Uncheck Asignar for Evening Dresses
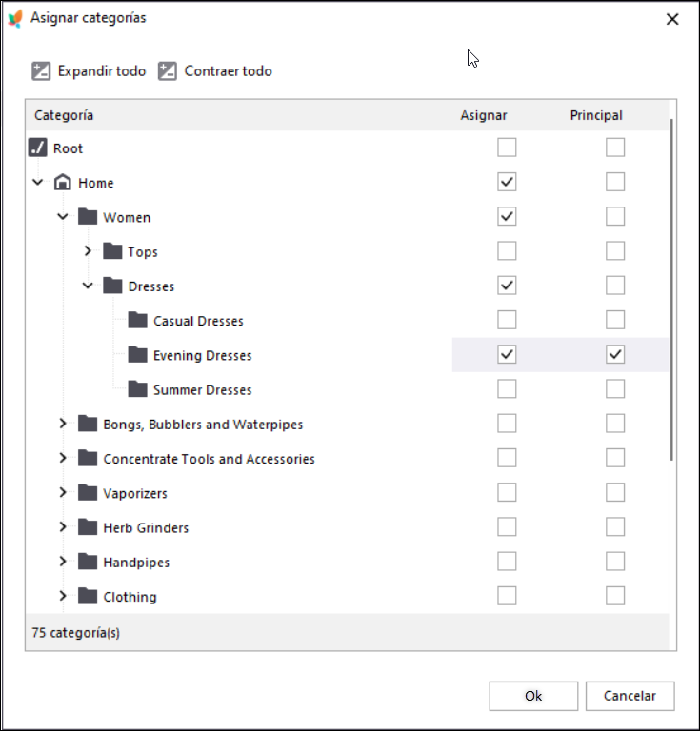 pyautogui.click(x=507, y=355)
